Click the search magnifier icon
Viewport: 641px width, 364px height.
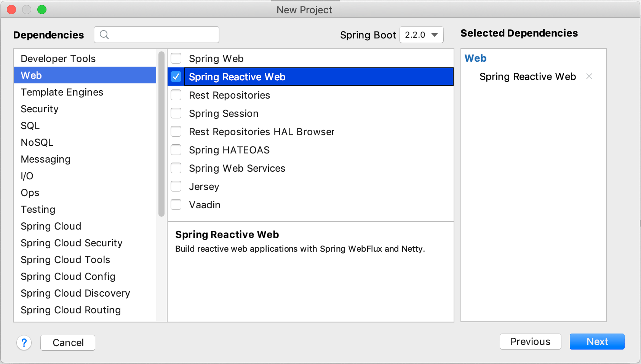click(104, 35)
